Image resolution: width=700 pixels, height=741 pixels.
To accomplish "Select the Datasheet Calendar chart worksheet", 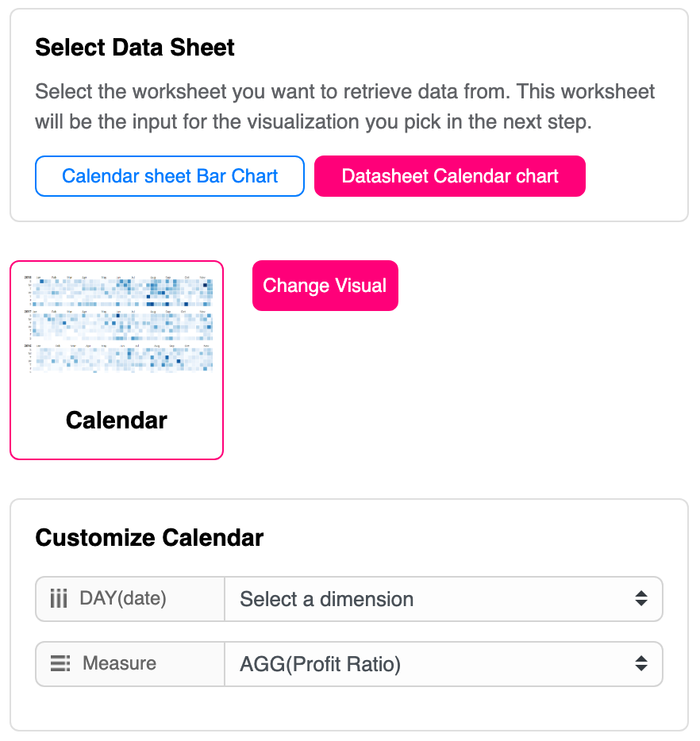I will click(450, 176).
